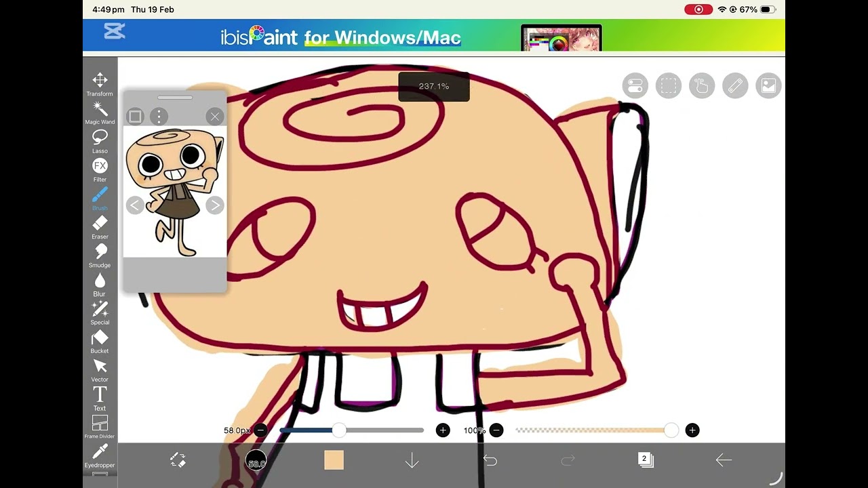Tap the reference window square icon
This screenshot has width=868, height=488.
click(x=135, y=117)
